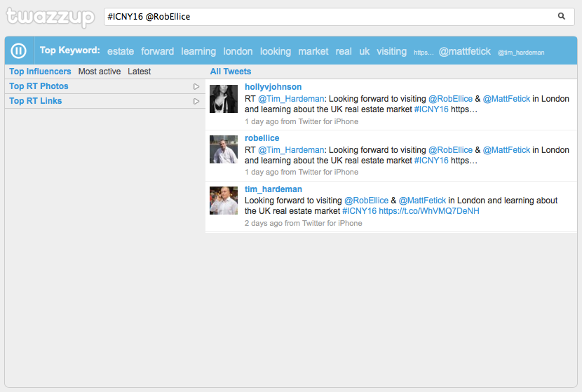Select the 'london' top keyword

click(238, 51)
